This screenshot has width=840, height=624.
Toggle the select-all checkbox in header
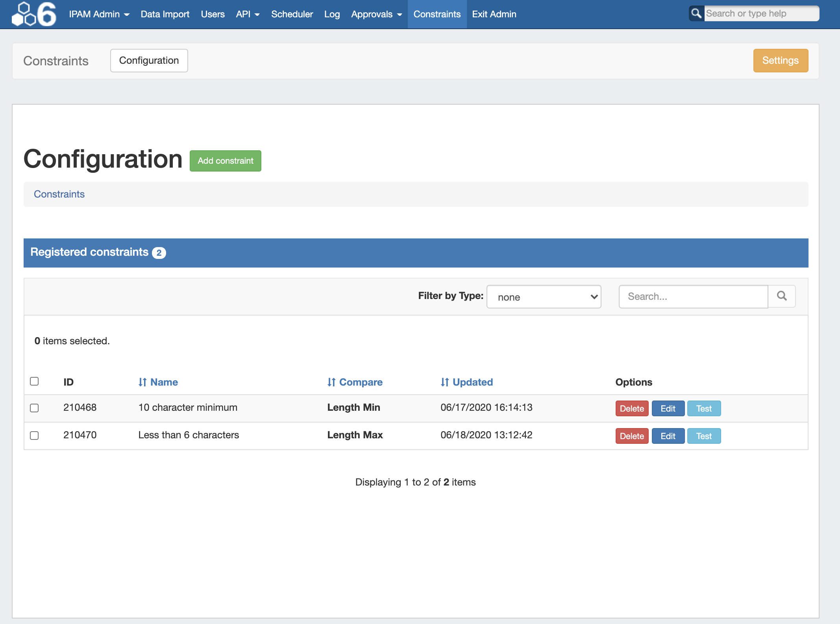tap(34, 381)
